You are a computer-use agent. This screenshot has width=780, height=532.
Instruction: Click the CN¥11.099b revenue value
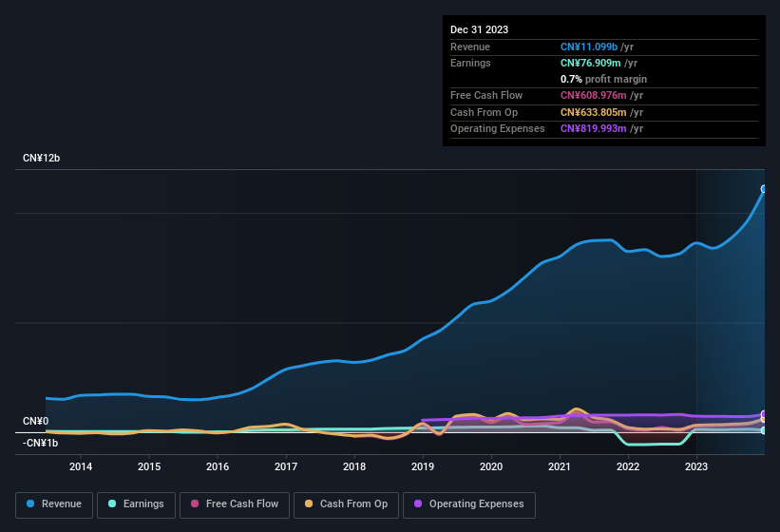pyautogui.click(x=589, y=47)
